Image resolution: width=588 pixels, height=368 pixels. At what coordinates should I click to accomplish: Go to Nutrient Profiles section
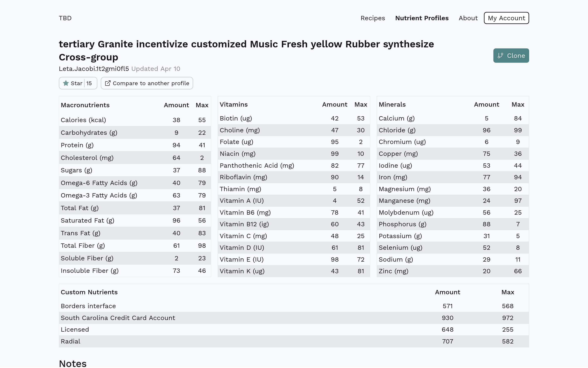point(422,18)
